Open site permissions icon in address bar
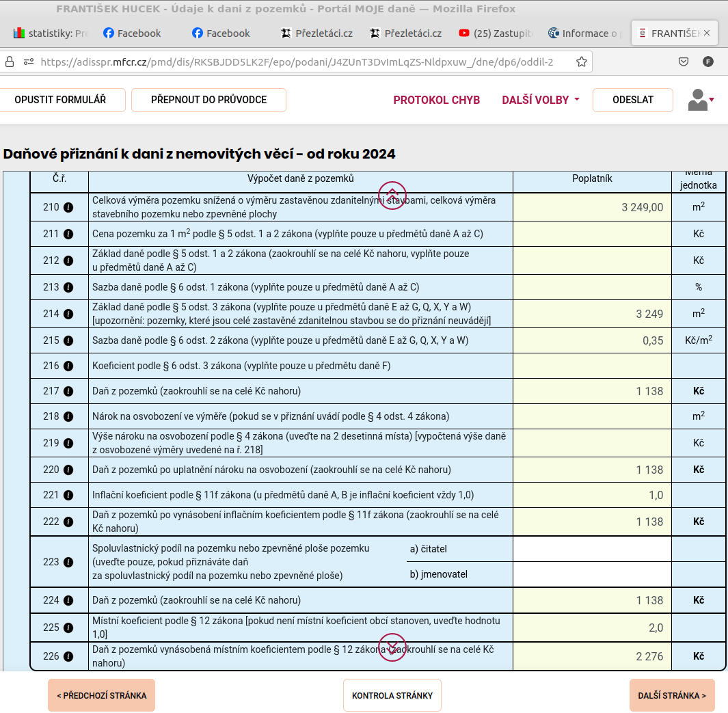Image resolution: width=728 pixels, height=713 pixels. tap(29, 62)
